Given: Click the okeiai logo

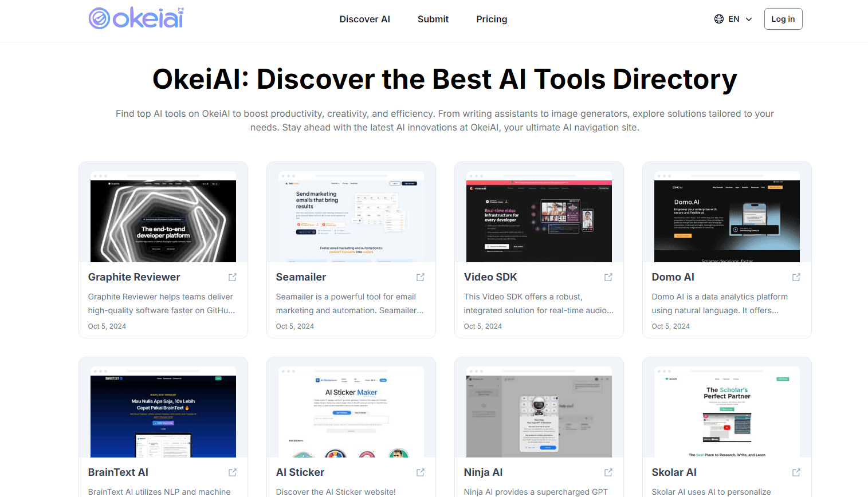Looking at the screenshot, I should click(x=136, y=18).
